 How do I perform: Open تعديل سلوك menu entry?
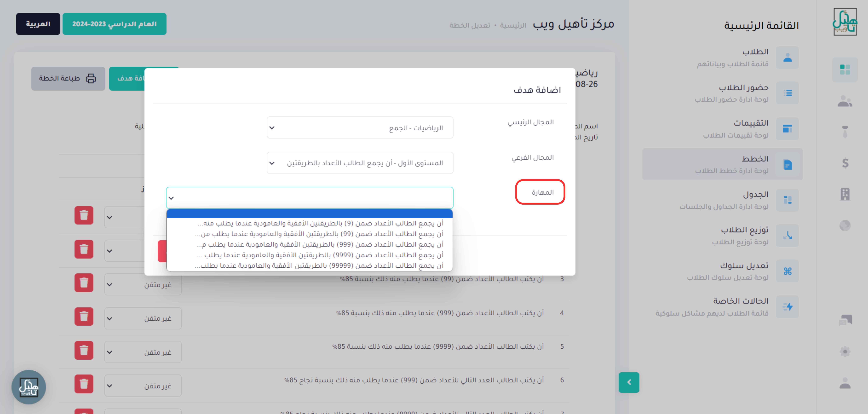pyautogui.click(x=723, y=271)
